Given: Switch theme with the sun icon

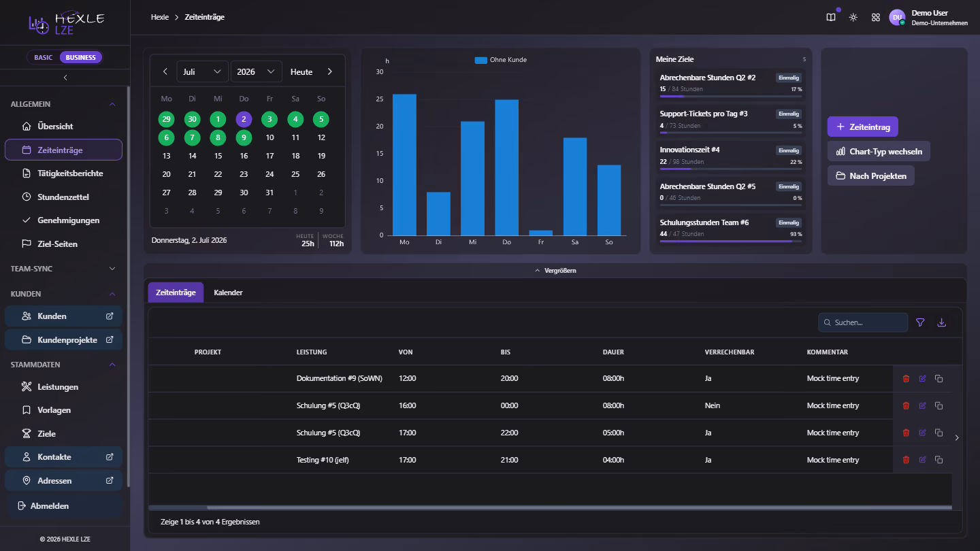Looking at the screenshot, I should tap(853, 17).
